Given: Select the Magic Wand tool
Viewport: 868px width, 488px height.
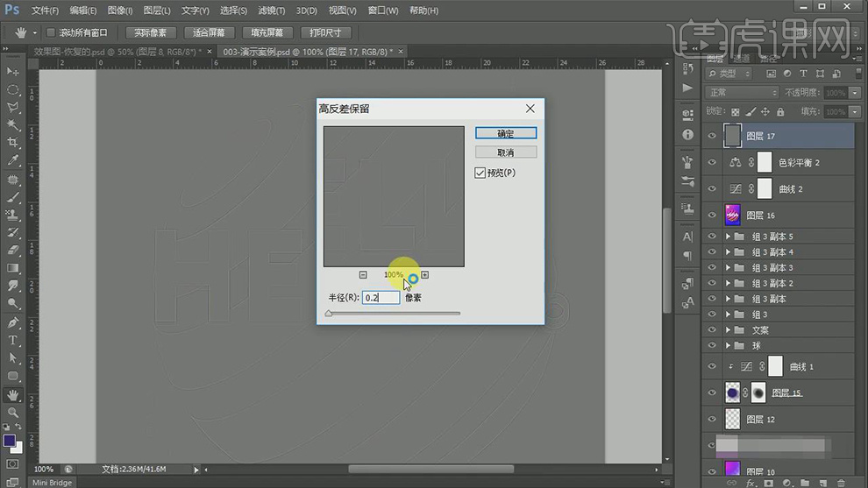Looking at the screenshot, I should (12, 125).
